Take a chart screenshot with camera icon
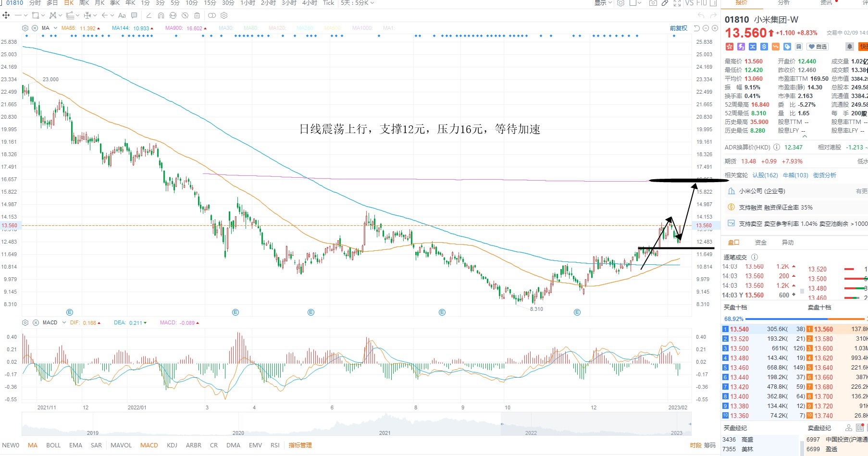Viewport: 868px width, 456px height. point(653,3)
